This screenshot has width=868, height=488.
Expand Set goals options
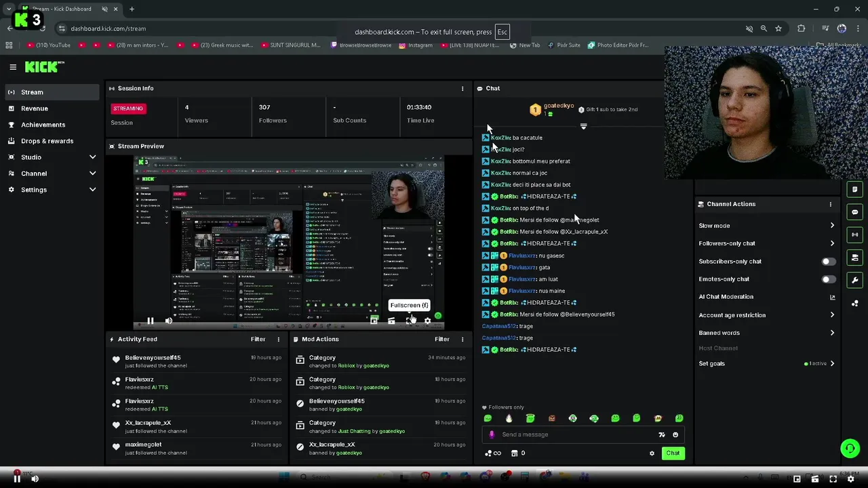766,363
